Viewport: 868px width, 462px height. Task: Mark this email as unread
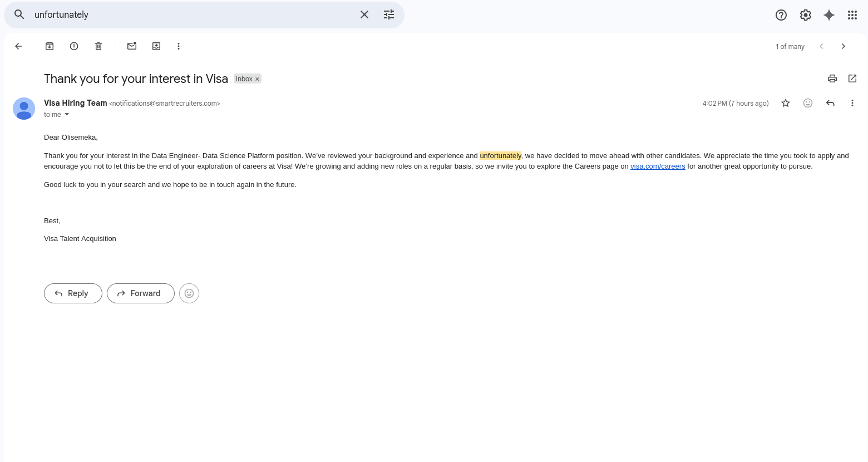[x=132, y=46]
